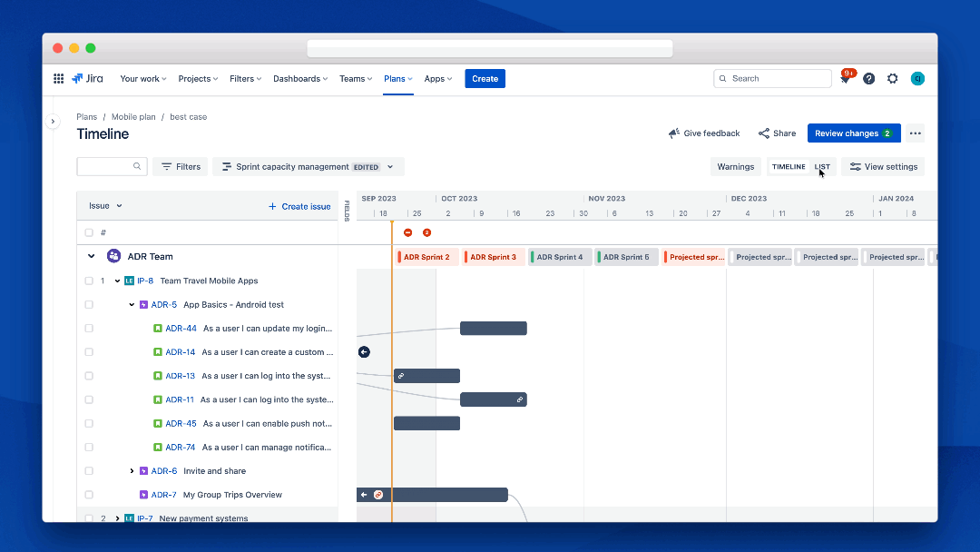Click the notifications bell icon
This screenshot has height=552, width=980.
[x=845, y=79]
